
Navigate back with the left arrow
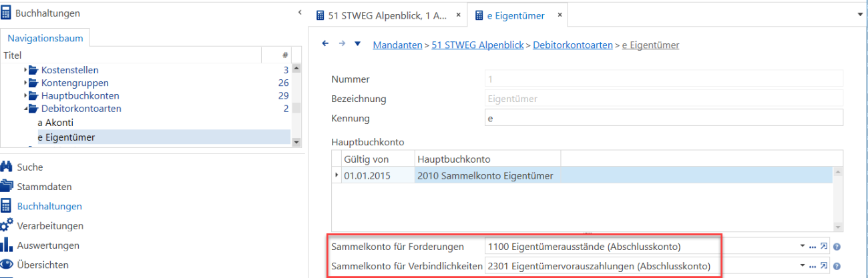326,44
